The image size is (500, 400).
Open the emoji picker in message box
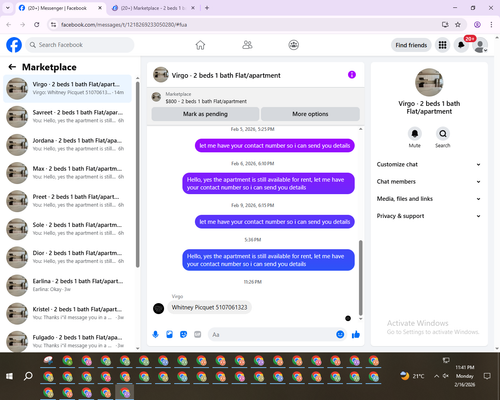tap(340, 334)
